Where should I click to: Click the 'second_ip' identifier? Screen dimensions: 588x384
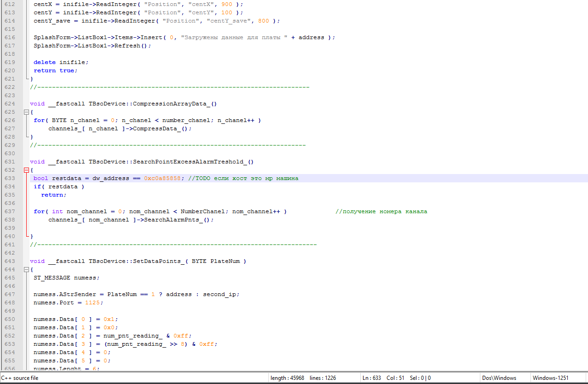click(x=219, y=294)
